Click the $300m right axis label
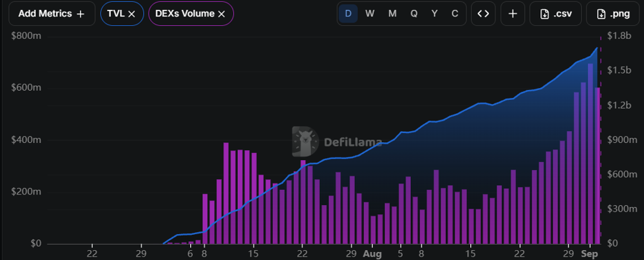The height and width of the screenshot is (260, 644). 622,209
